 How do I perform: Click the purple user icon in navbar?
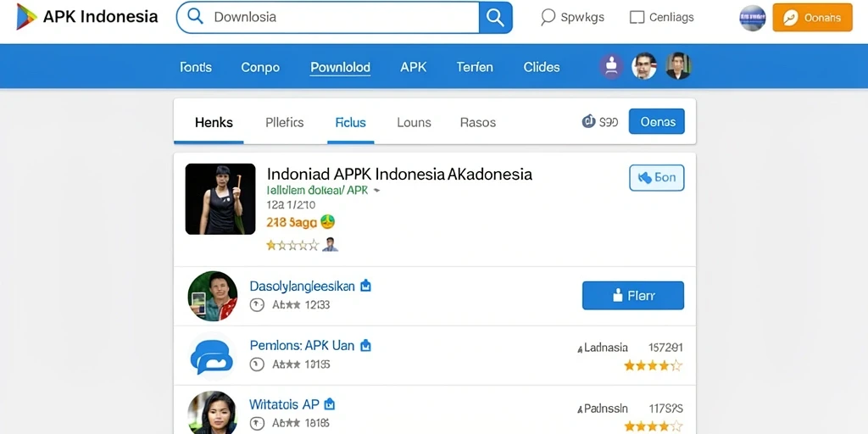click(611, 66)
